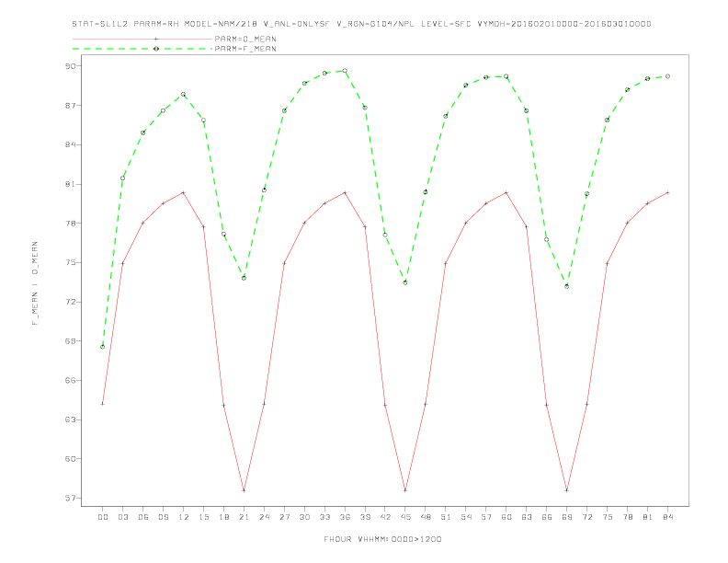Viewport: 728px width, 563px height.
Task: Click the x-axis tick label 60
Action: [506, 517]
